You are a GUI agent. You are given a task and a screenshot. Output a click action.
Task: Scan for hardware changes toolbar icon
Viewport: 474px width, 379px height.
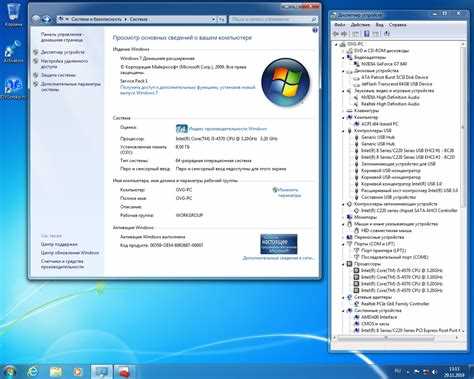pyautogui.click(x=387, y=34)
